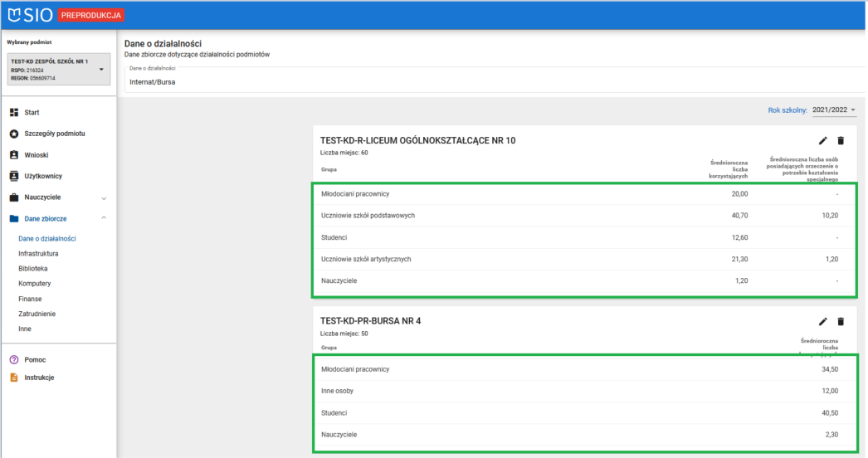The width and height of the screenshot is (868, 458).
Task: Navigate to Finanse submenu item
Action: pyautogui.click(x=30, y=299)
